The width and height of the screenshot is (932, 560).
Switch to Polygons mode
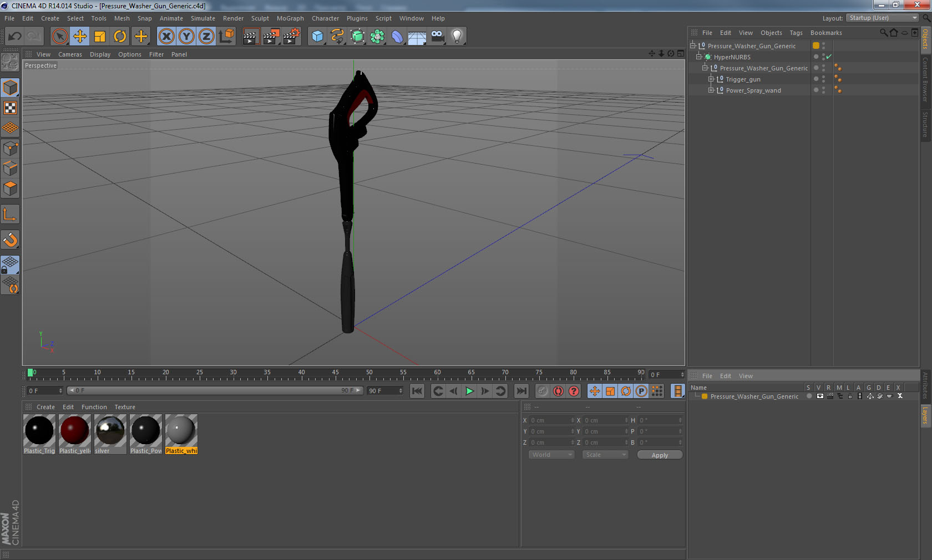tap(10, 189)
